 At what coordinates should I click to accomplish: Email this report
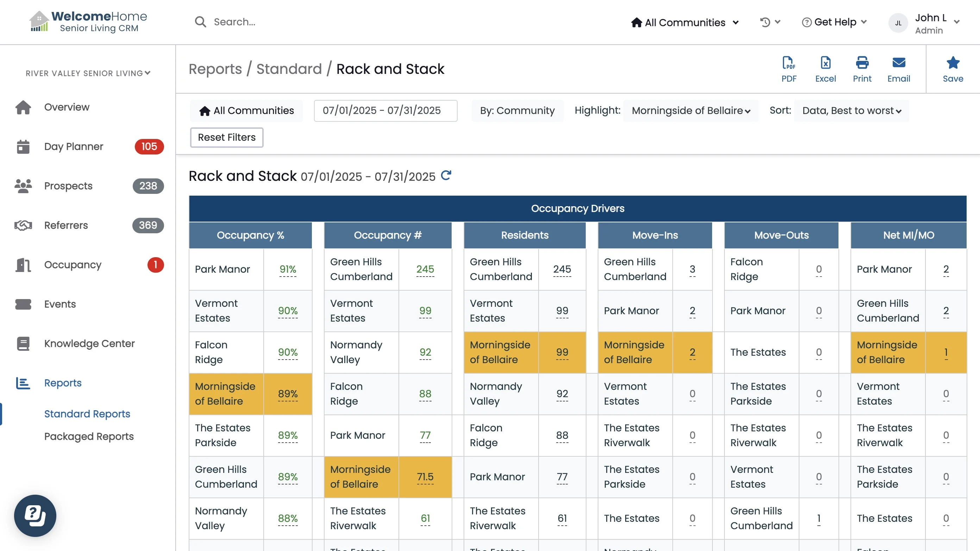coord(899,69)
